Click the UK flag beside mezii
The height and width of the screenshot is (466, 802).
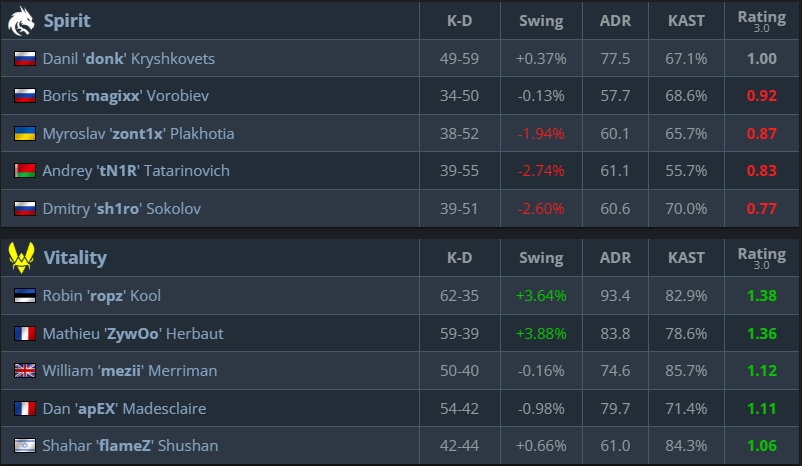25,371
